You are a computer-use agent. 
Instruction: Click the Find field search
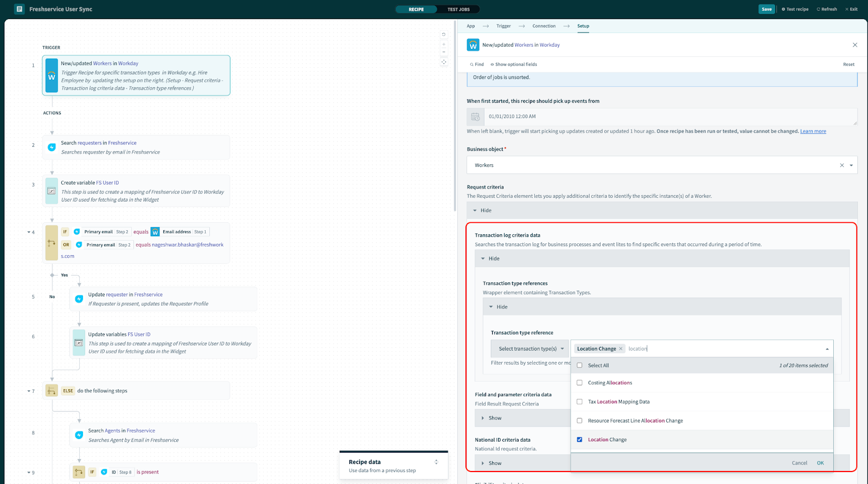(477, 64)
